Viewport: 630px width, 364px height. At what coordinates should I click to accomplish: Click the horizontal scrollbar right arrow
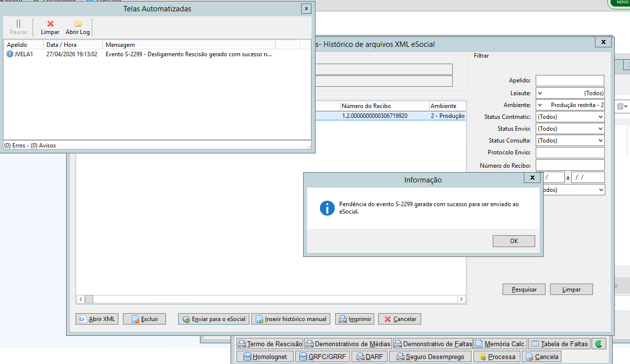[x=461, y=299]
